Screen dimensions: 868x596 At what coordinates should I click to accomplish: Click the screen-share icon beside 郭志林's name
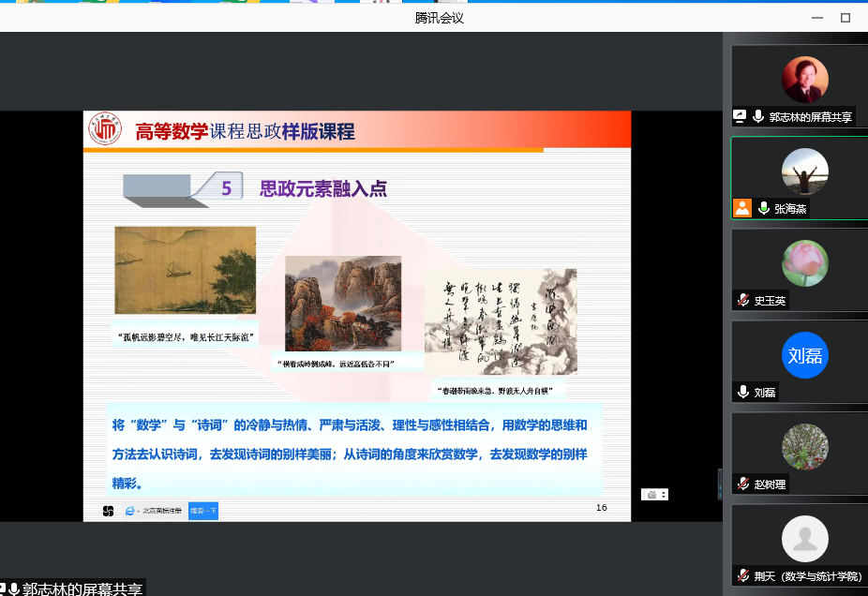741,117
